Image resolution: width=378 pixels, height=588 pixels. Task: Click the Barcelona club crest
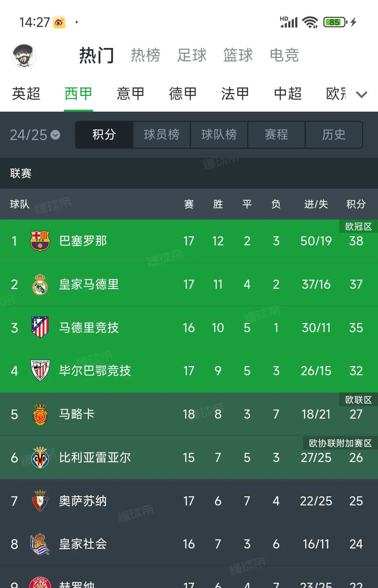pos(40,241)
